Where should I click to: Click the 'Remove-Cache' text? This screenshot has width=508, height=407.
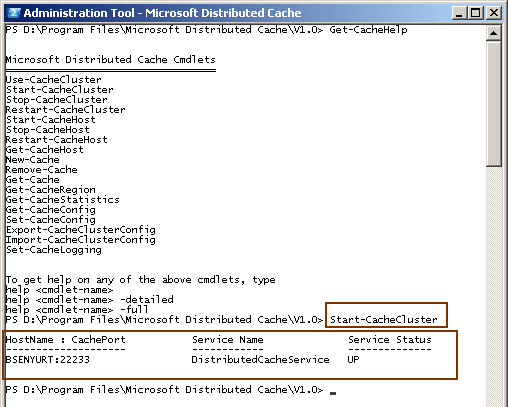(42, 170)
